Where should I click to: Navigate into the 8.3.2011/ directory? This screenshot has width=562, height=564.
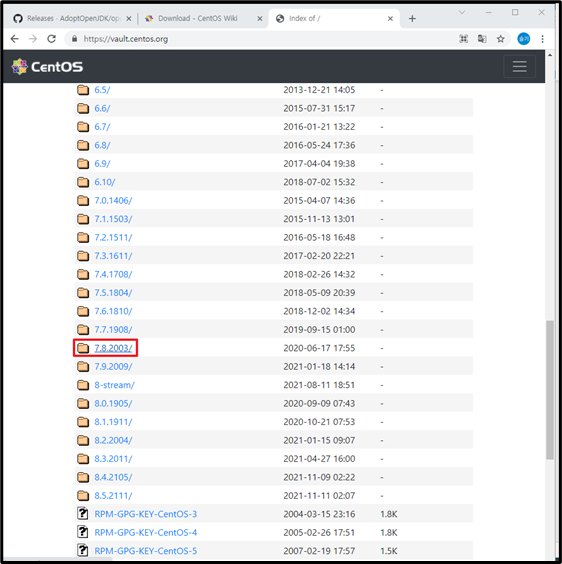click(113, 459)
